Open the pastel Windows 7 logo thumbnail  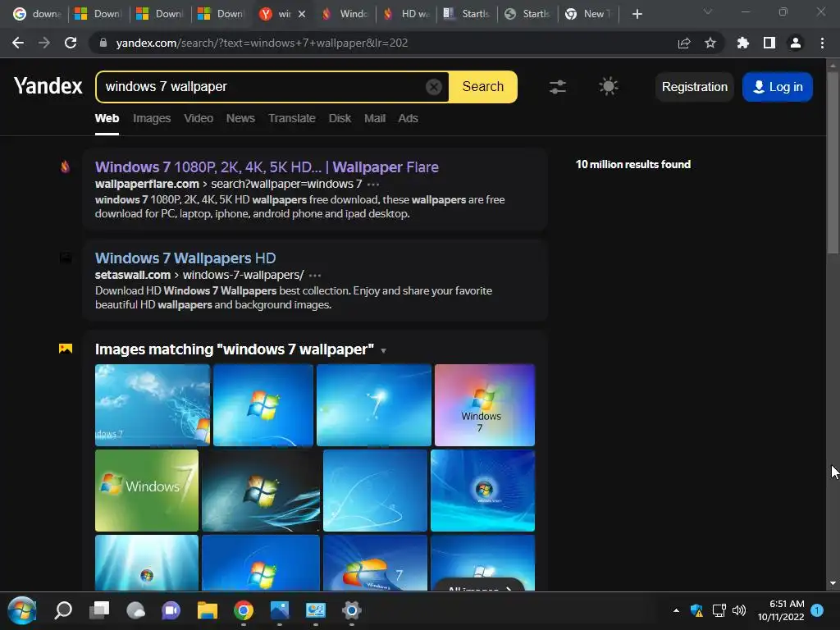tap(484, 405)
